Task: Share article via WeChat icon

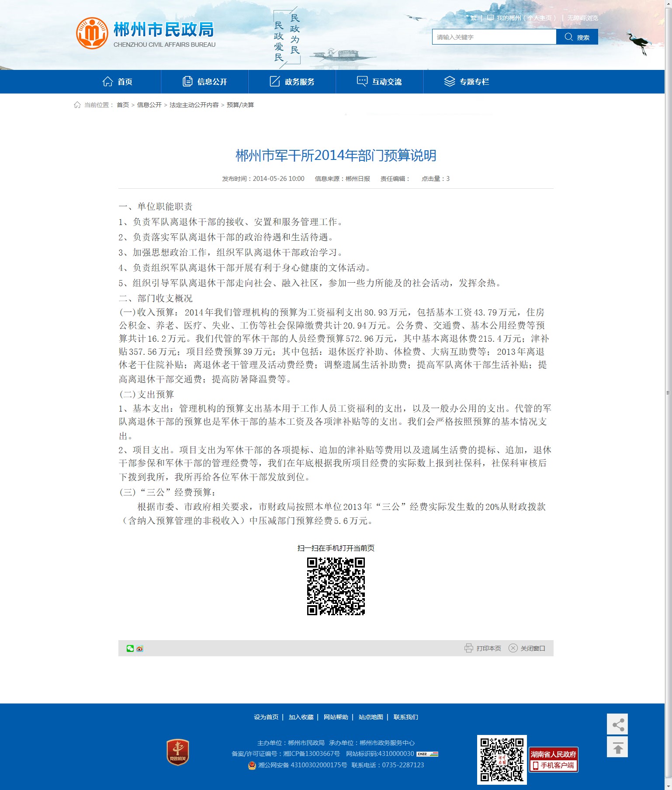Action: [130, 648]
